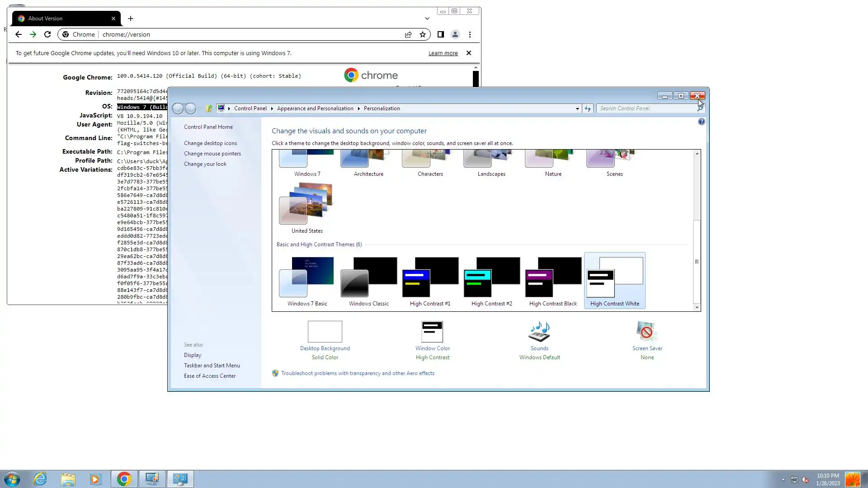This screenshot has width=868, height=488.
Task: Open the Window Color icon
Action: 432,332
